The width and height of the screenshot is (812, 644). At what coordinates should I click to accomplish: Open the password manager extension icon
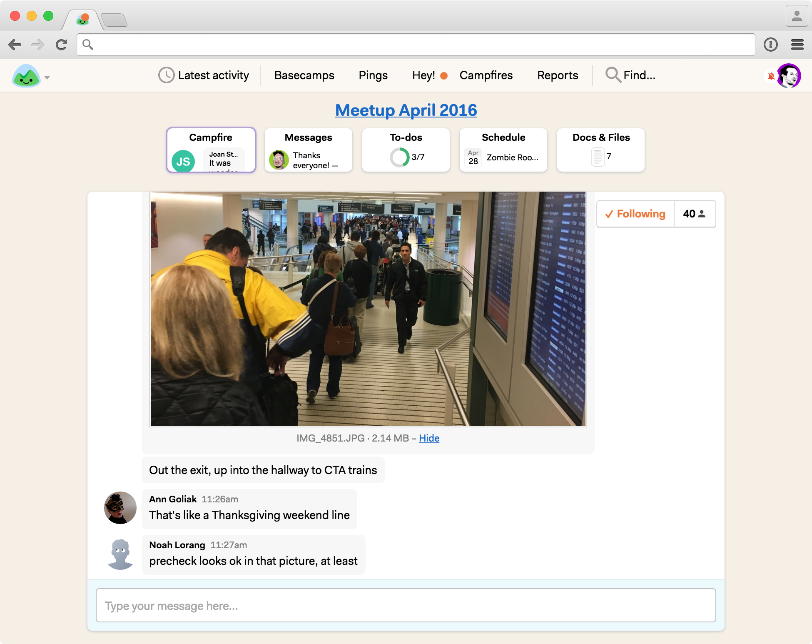point(771,45)
